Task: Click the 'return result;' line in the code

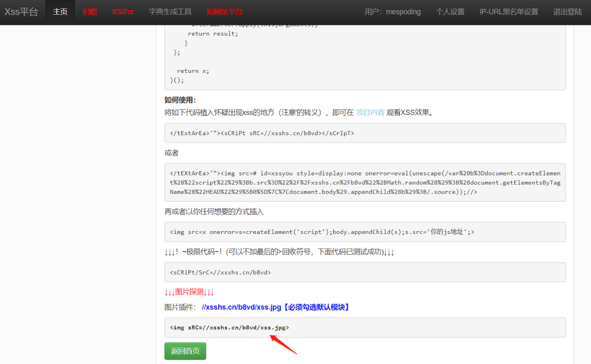Action: click(213, 34)
